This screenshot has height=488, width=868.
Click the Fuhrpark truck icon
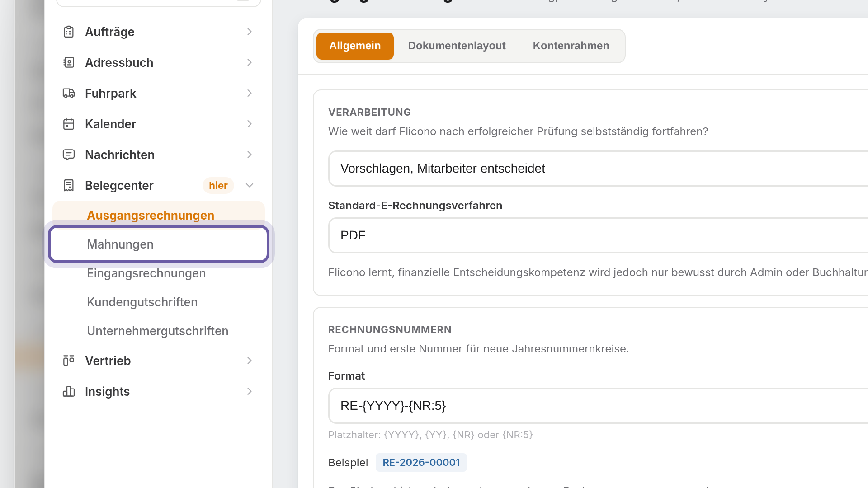click(69, 93)
